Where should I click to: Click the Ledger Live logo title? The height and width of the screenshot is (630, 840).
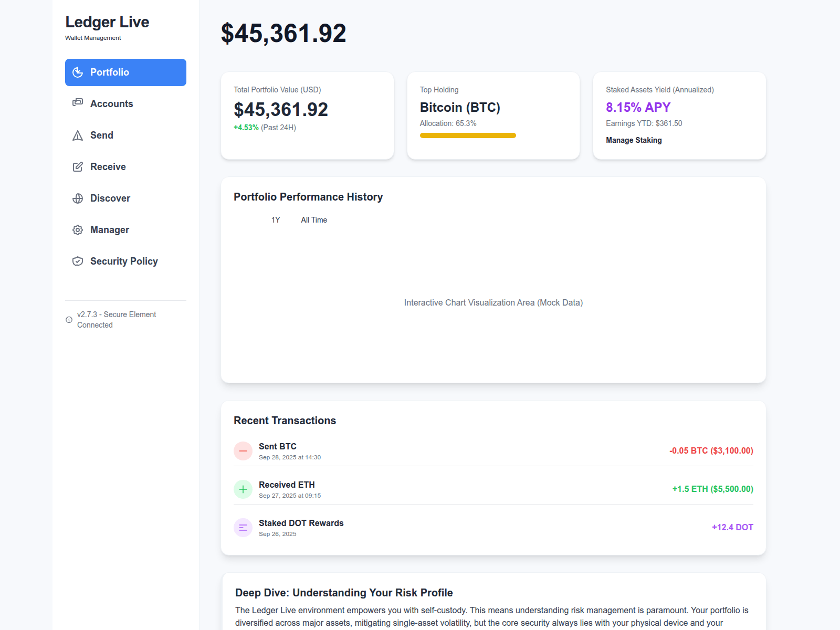[x=107, y=22]
